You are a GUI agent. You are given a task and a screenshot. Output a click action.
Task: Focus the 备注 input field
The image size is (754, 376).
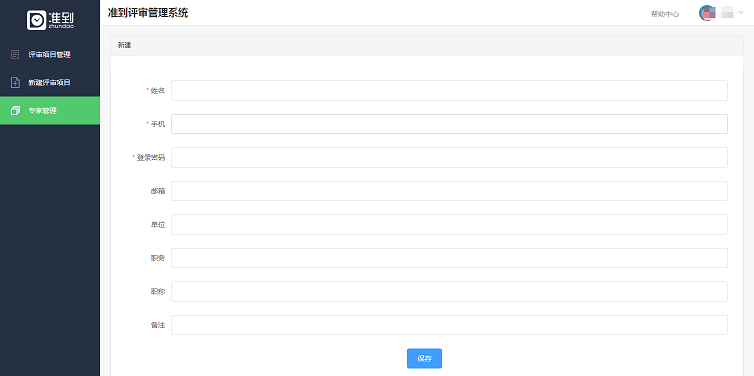point(449,325)
